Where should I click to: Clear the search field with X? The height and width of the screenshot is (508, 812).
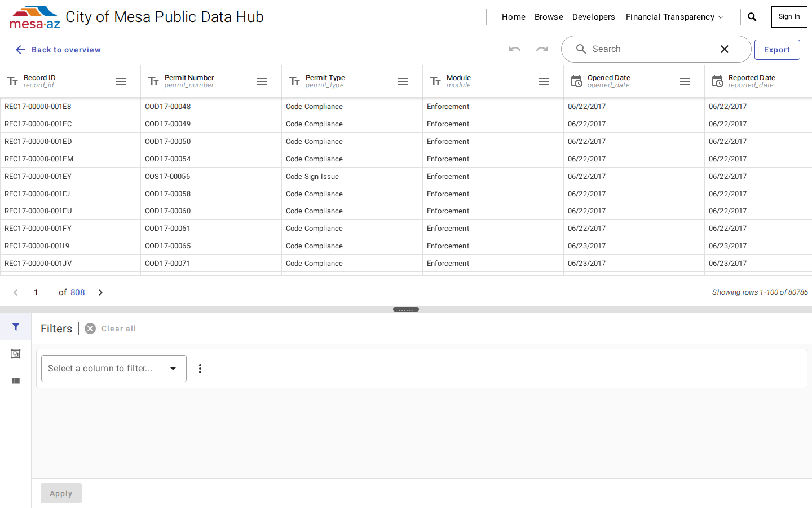pos(725,49)
